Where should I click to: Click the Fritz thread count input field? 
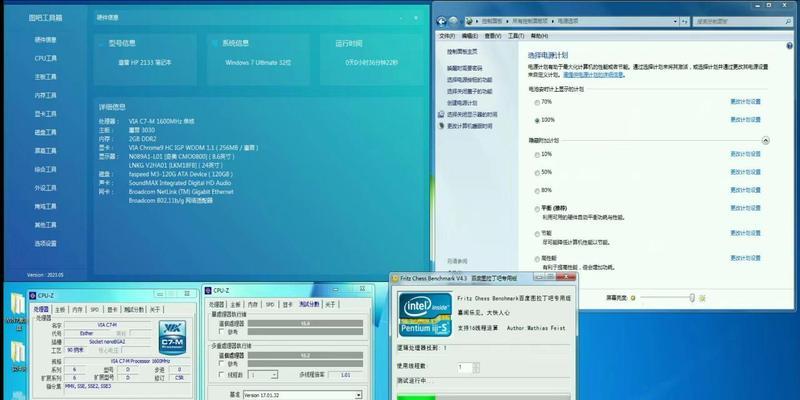tap(465, 367)
